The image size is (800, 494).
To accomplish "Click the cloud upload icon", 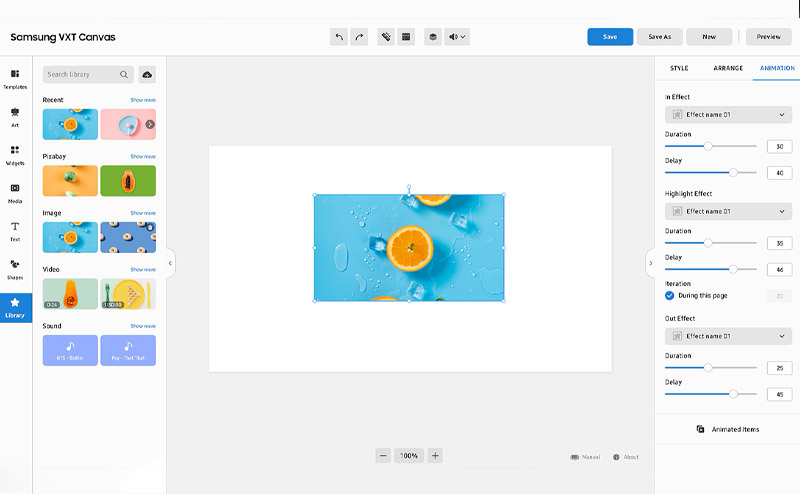I will point(147,74).
